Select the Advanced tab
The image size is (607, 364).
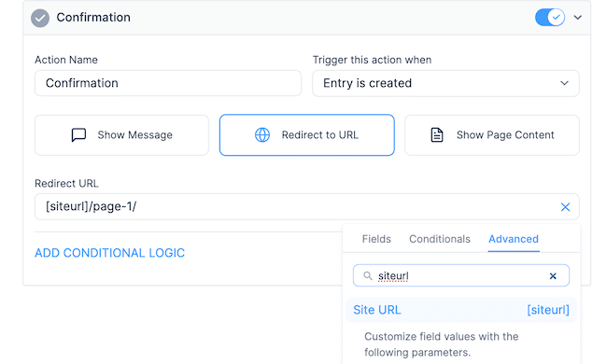click(x=514, y=239)
